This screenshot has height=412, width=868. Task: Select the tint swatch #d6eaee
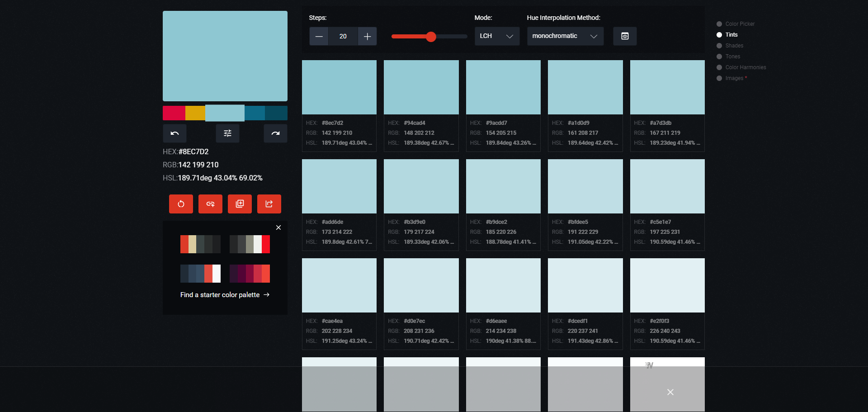pyautogui.click(x=503, y=285)
